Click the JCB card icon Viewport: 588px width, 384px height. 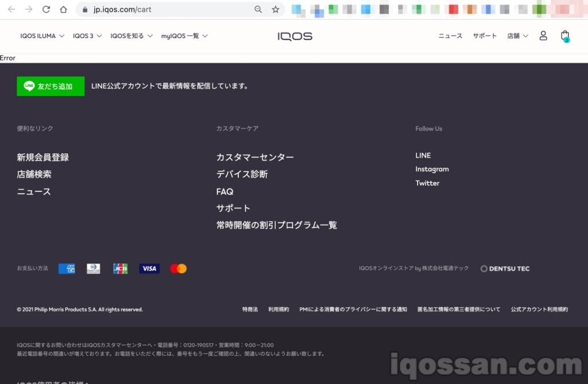[121, 268]
